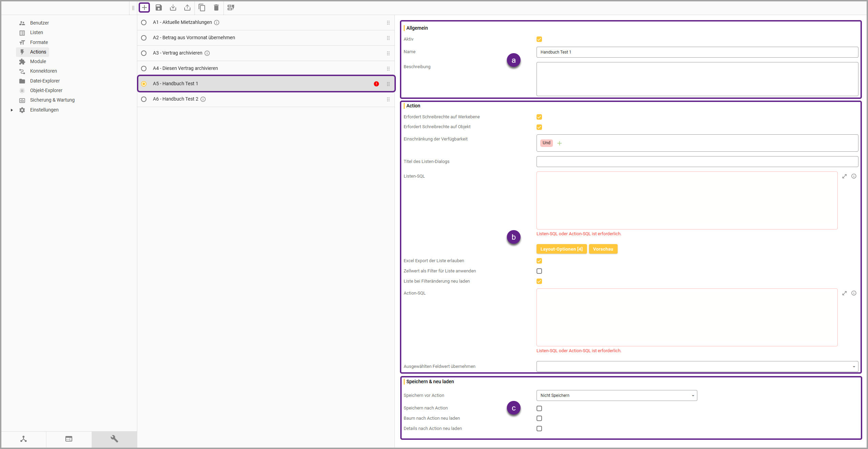
Task: Open Speichern vor Action dropdown
Action: (x=617, y=395)
